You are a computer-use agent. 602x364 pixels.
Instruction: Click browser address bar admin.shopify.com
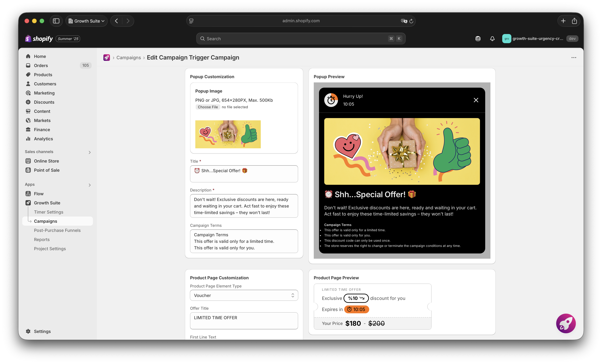point(301,21)
